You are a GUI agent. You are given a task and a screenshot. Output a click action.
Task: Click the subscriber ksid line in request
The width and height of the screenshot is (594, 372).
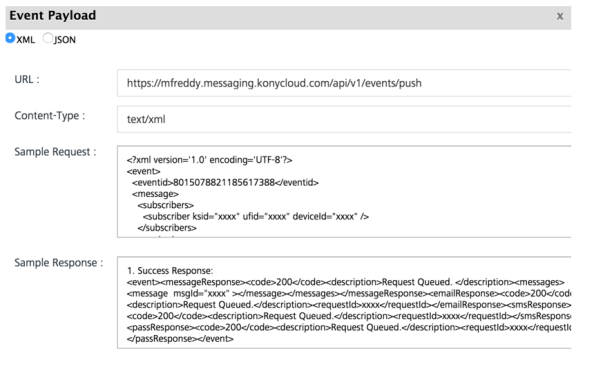[256, 217]
